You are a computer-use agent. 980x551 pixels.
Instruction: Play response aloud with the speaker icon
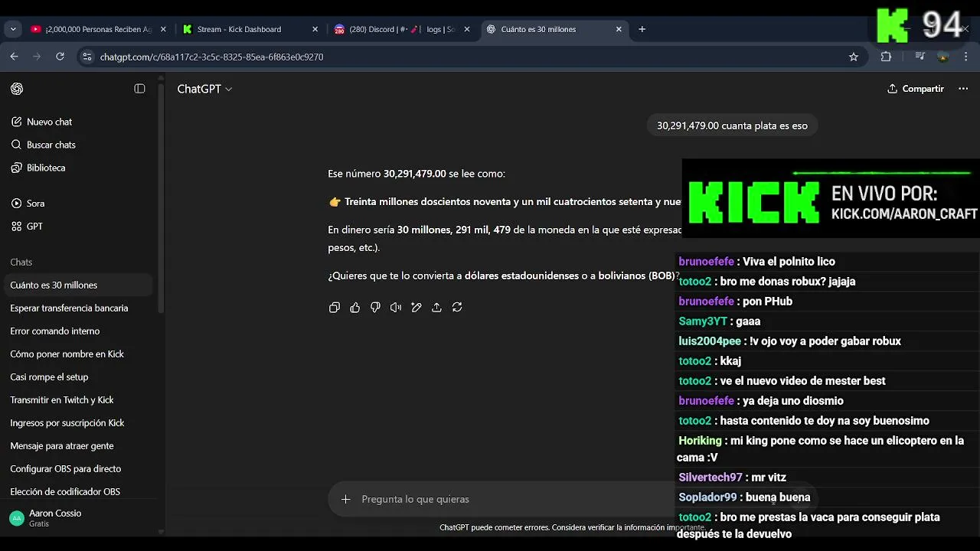click(x=396, y=308)
